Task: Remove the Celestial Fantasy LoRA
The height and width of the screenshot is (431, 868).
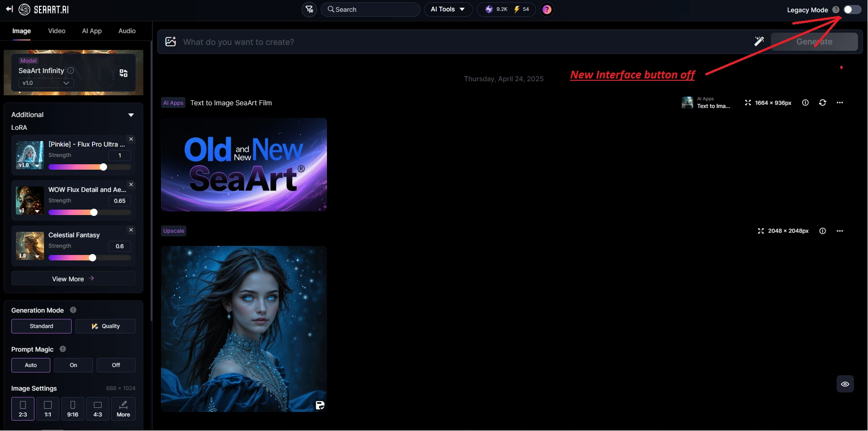Action: click(x=131, y=230)
